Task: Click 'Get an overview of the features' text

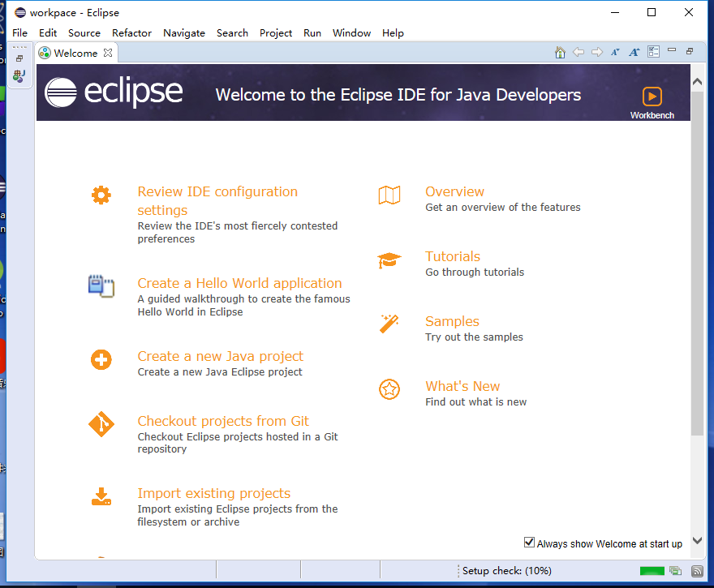Action: coord(503,207)
